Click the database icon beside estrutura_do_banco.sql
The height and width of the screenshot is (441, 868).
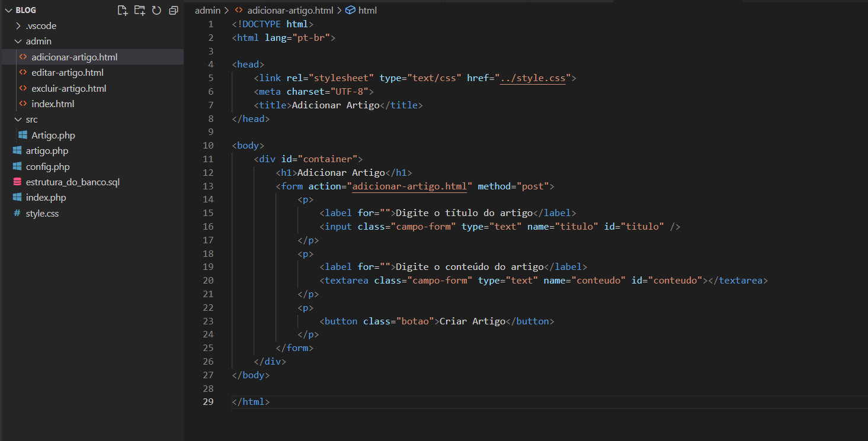(x=17, y=182)
